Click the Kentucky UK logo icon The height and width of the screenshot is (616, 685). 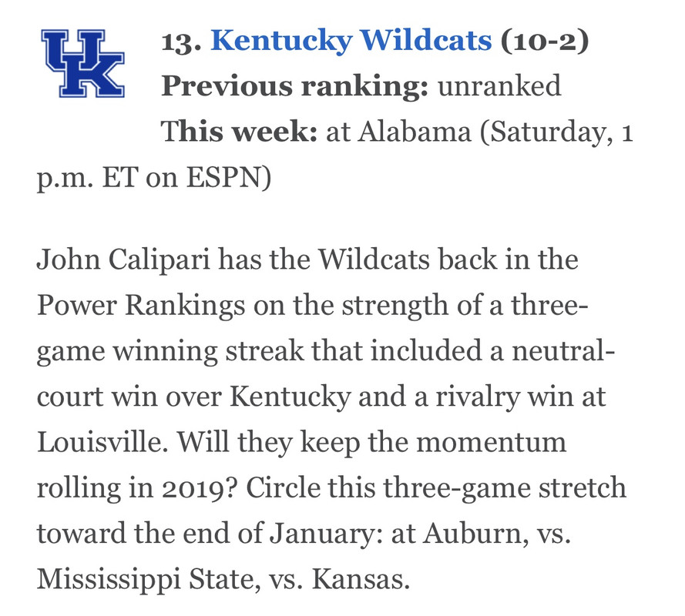click(83, 63)
